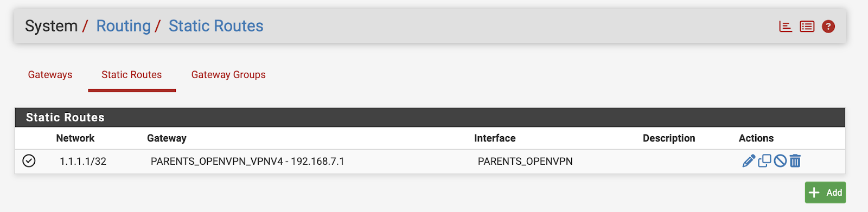Edit the 1.1.1.1/32 route with pencil icon
This screenshot has width=868, height=212.
point(749,161)
